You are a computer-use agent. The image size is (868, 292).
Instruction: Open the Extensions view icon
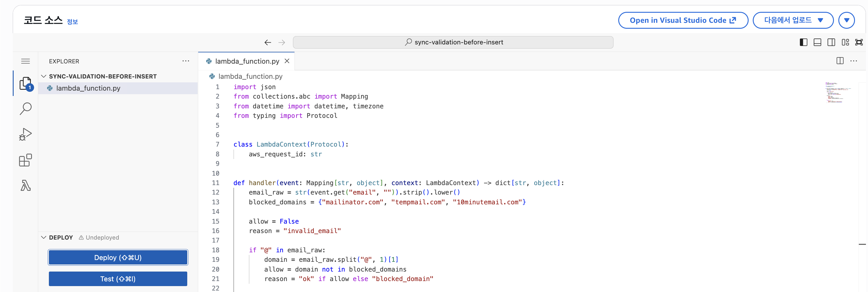(25, 160)
